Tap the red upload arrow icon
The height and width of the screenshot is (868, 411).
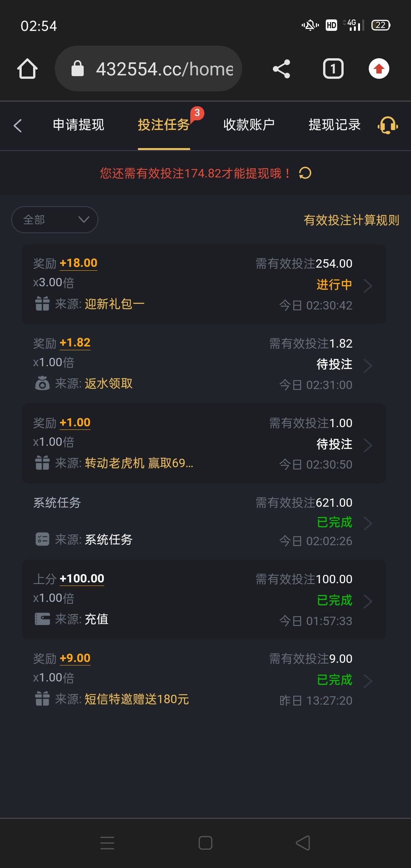pos(379,69)
